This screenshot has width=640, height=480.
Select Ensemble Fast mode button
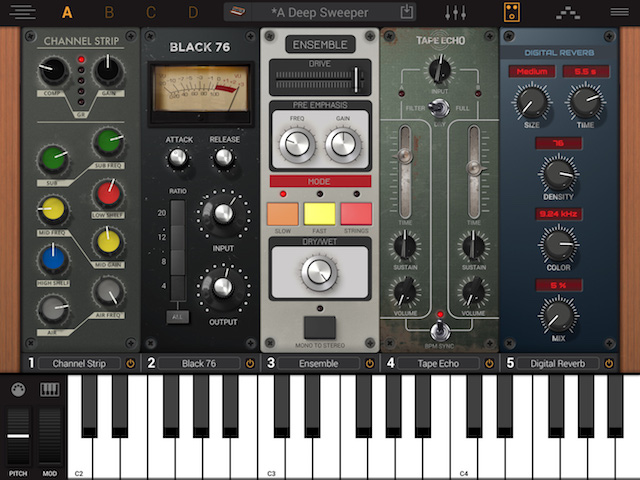(x=319, y=214)
